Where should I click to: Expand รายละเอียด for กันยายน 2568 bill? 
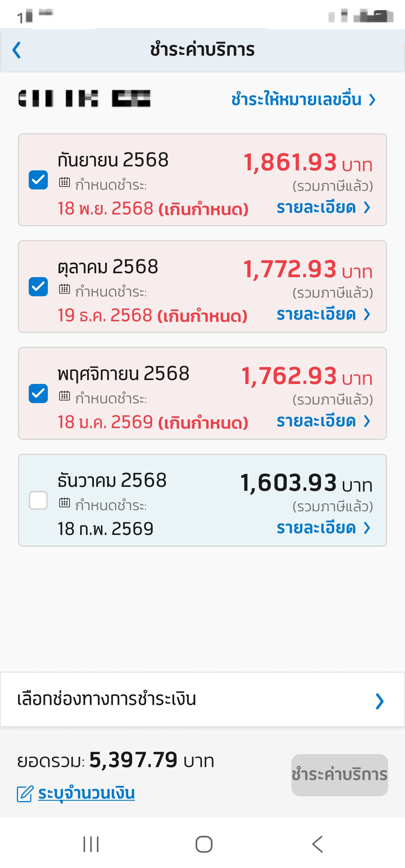(323, 207)
